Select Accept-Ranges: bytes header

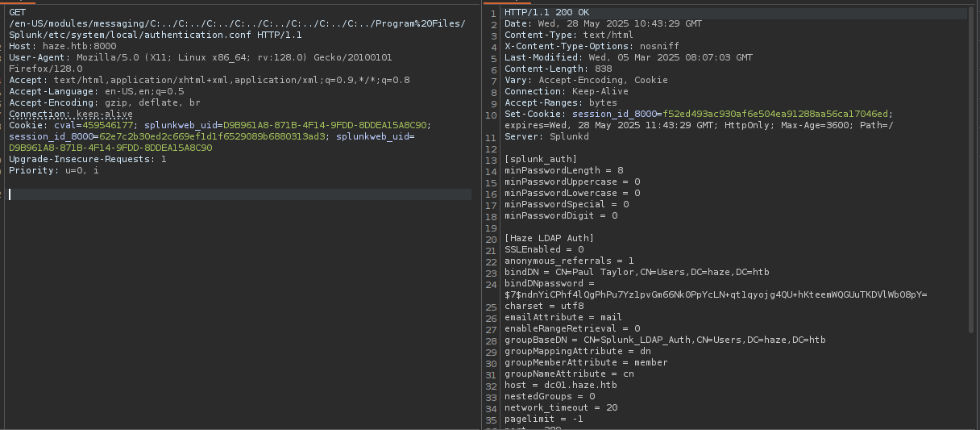click(561, 103)
